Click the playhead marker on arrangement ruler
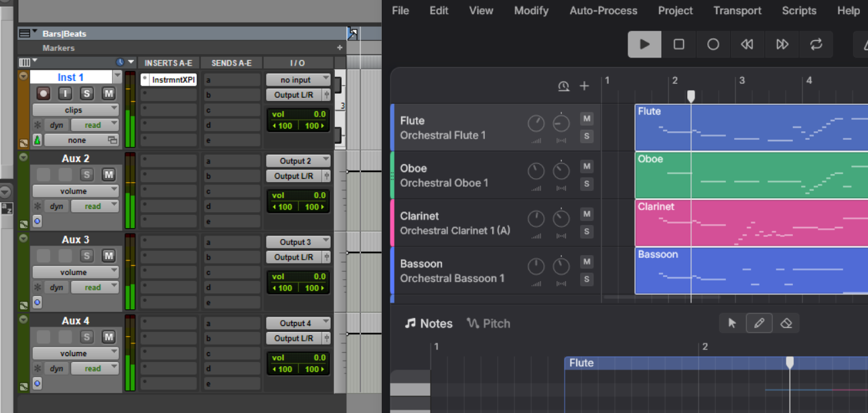Screen dimensions: 868x413 691,96
